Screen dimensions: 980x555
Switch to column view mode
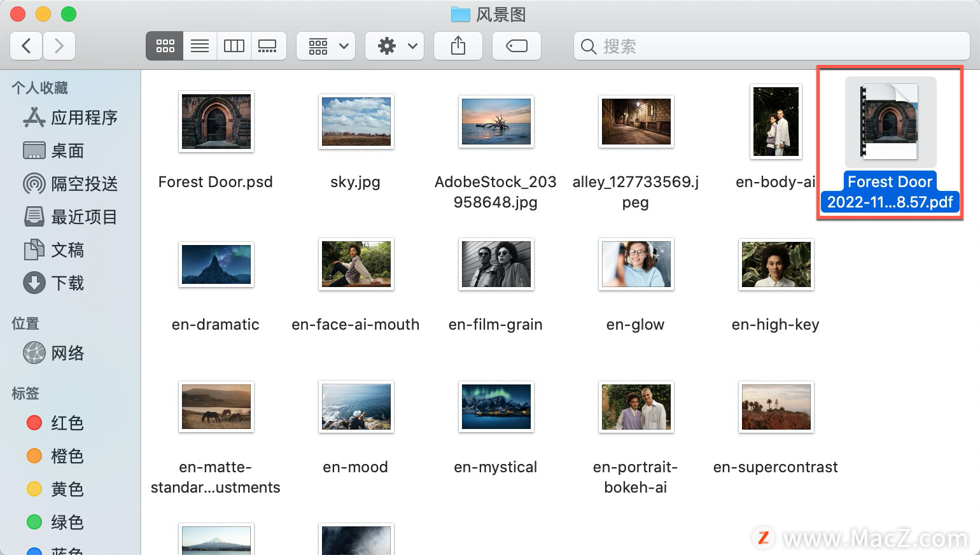coord(234,46)
